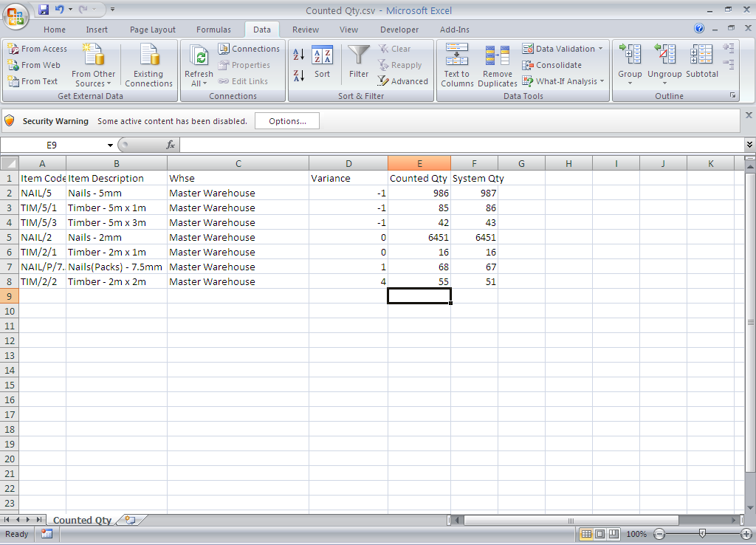Select Normal view button in status bar
The width and height of the screenshot is (756, 545).
click(x=586, y=534)
